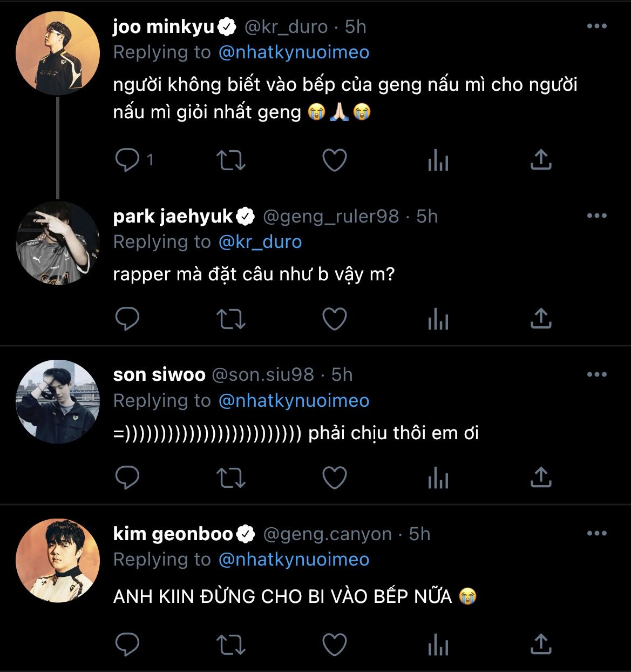Open joo minkyu's avatar

[58, 53]
